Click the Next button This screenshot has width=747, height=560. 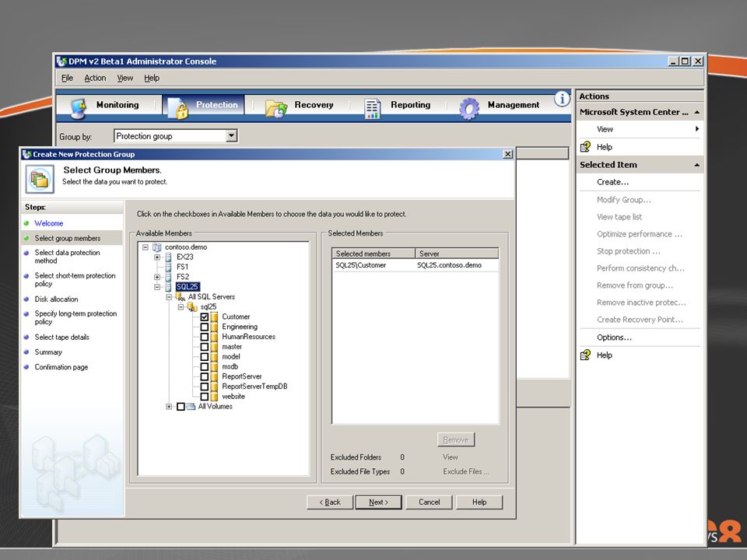click(x=378, y=502)
